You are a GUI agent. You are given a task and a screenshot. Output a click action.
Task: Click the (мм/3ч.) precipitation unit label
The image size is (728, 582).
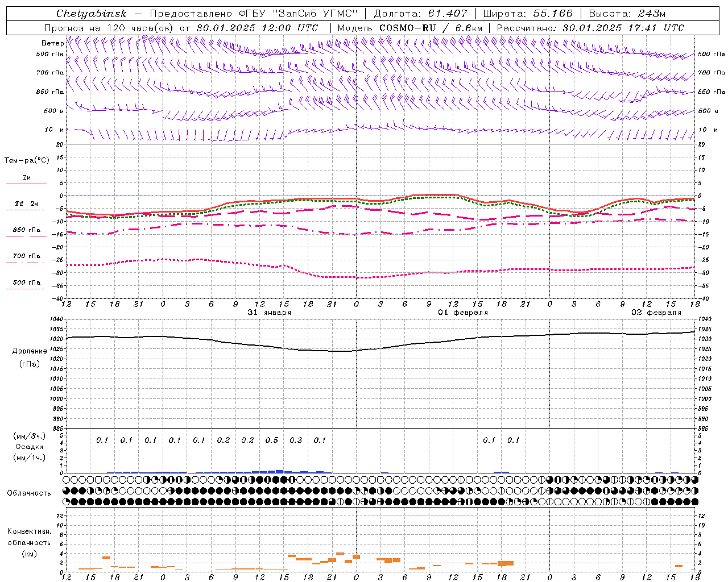click(x=30, y=436)
